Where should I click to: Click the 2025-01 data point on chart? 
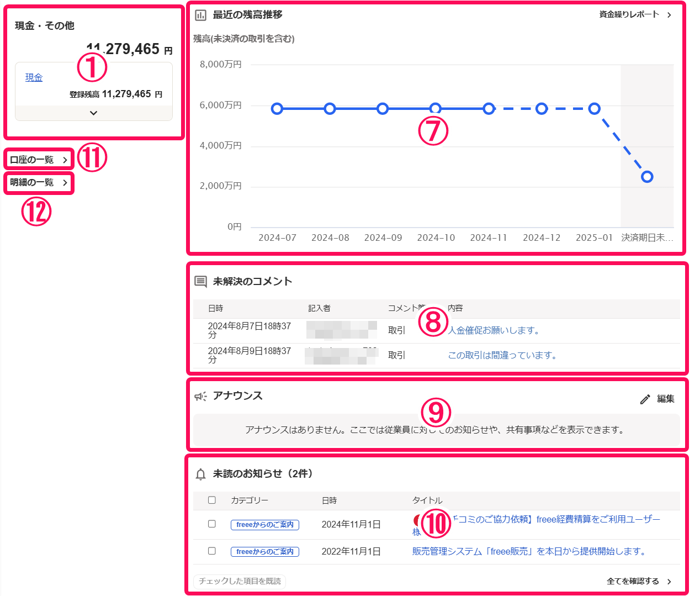[x=594, y=109]
